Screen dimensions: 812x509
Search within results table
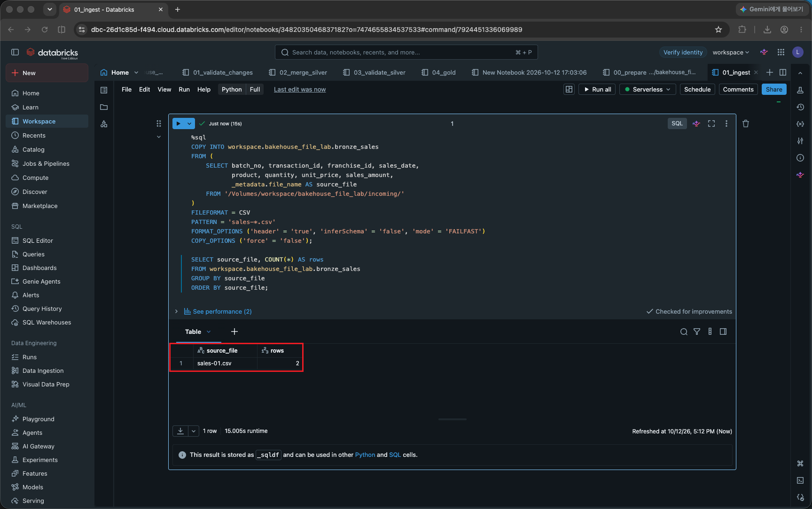684,332
